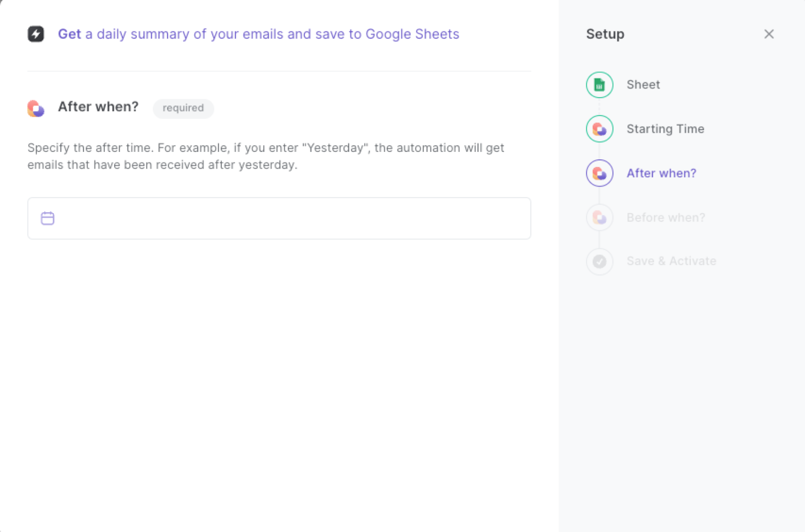Click the After when? question heading
The image size is (805, 532).
98,107
